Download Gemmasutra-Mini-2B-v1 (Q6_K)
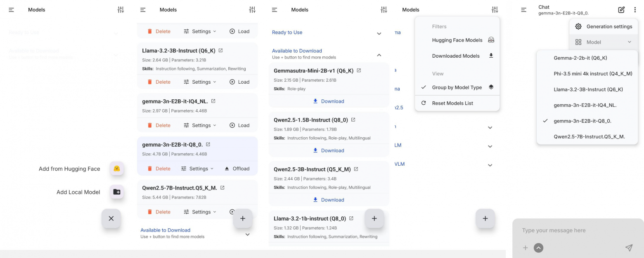Screen dimensions: 644x258 329,101
